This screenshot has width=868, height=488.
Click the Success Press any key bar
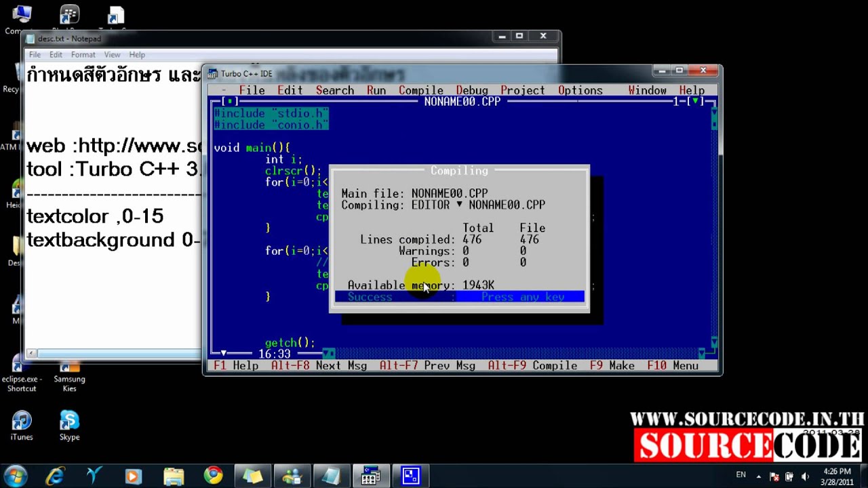click(459, 297)
